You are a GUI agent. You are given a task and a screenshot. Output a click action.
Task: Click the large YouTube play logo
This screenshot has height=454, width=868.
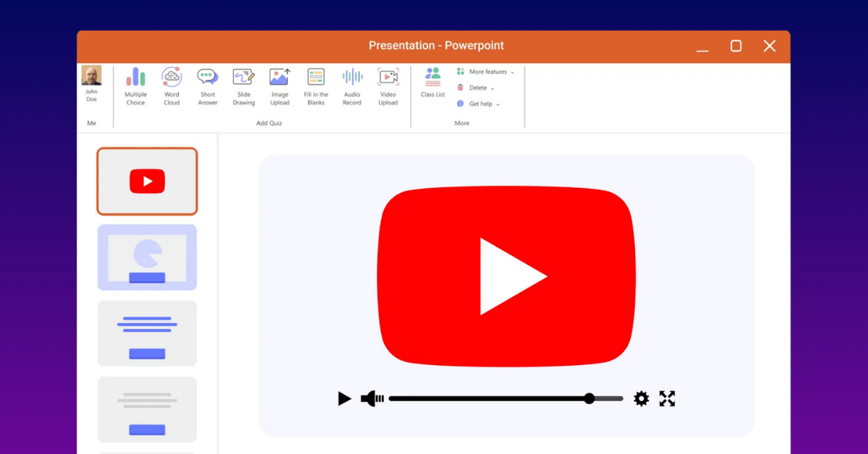pos(506,275)
